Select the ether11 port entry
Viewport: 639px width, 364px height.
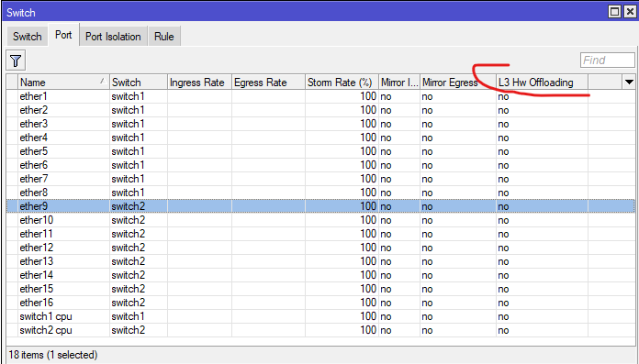tap(320, 234)
